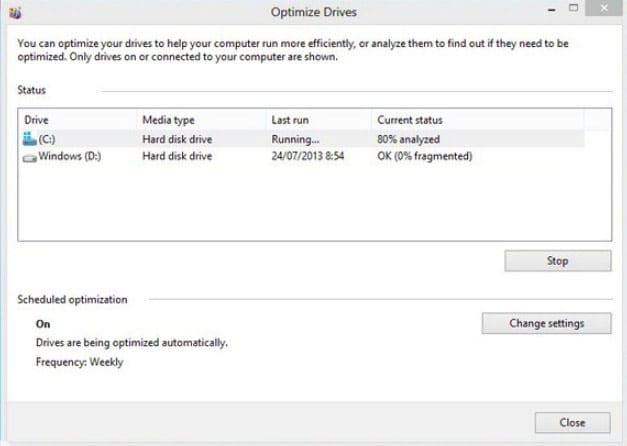Click the Optimize Drives app icon in title bar
This screenshot has width=627, height=446.
(x=15, y=13)
